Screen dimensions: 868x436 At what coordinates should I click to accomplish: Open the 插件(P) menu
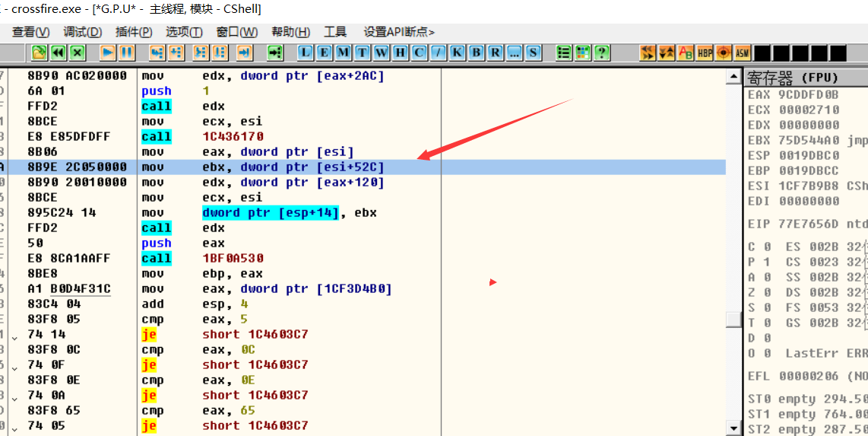(x=134, y=32)
